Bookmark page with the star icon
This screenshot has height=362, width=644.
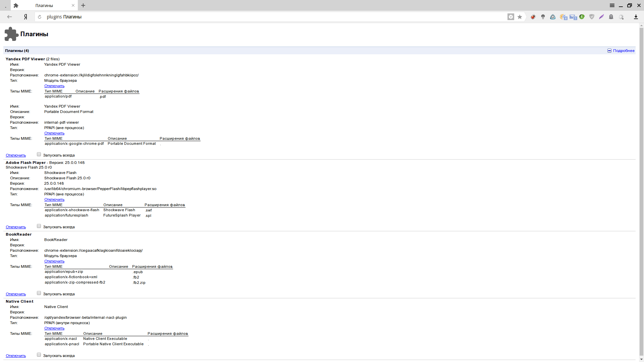pos(520,17)
